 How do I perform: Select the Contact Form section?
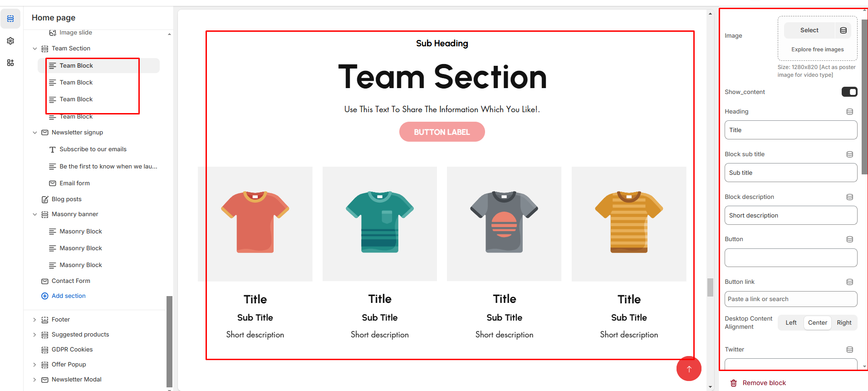tap(71, 281)
